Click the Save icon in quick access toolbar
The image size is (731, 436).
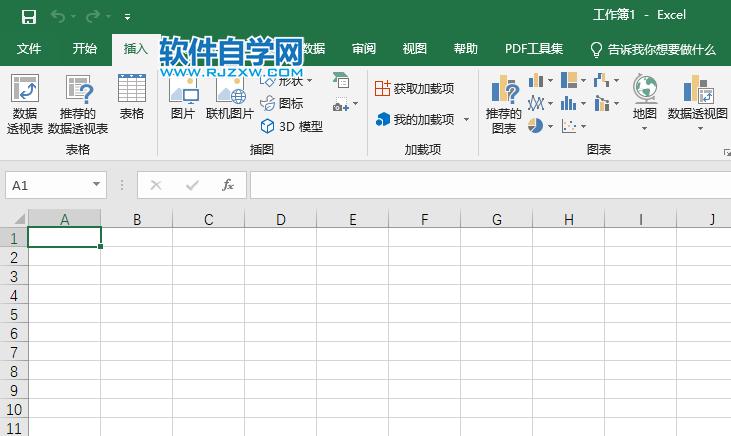click(29, 17)
